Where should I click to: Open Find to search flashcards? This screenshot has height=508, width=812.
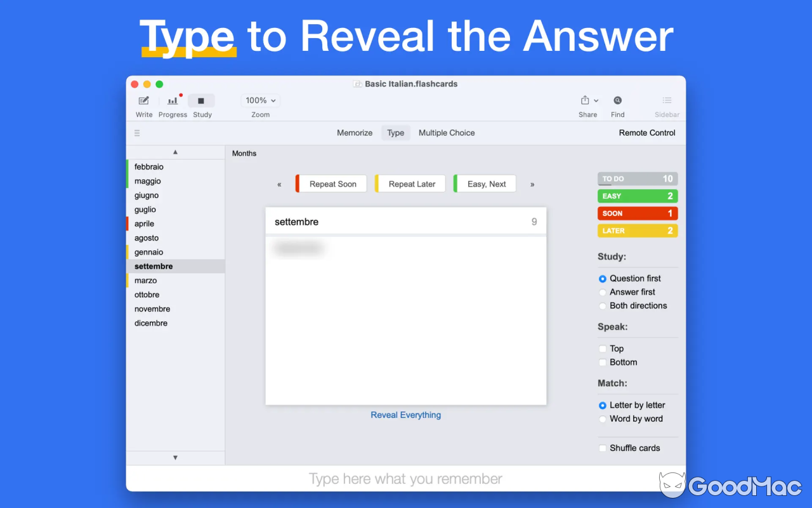pyautogui.click(x=617, y=105)
